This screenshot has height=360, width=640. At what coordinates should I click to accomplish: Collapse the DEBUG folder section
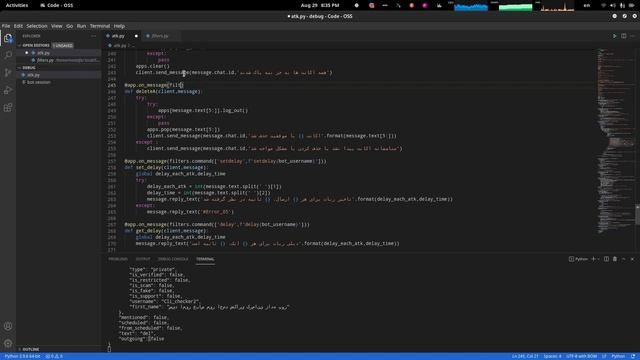[29, 68]
